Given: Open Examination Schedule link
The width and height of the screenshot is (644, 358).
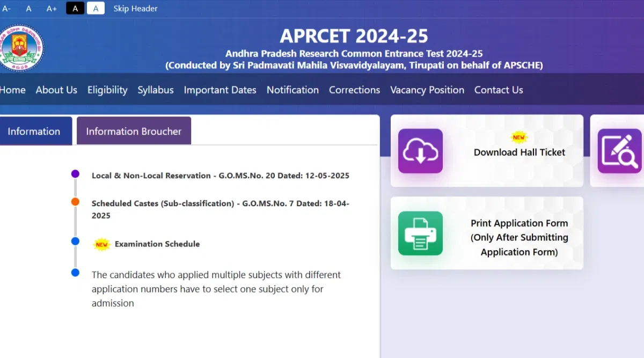Looking at the screenshot, I should (157, 244).
